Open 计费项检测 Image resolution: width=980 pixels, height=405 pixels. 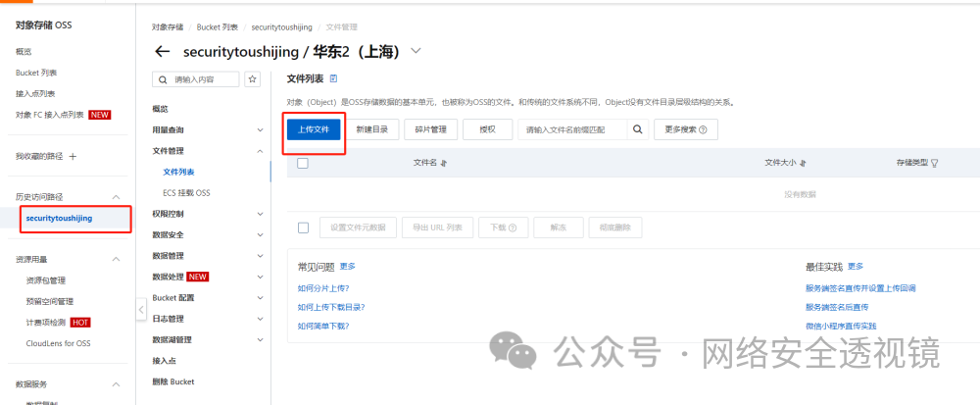click(x=46, y=323)
